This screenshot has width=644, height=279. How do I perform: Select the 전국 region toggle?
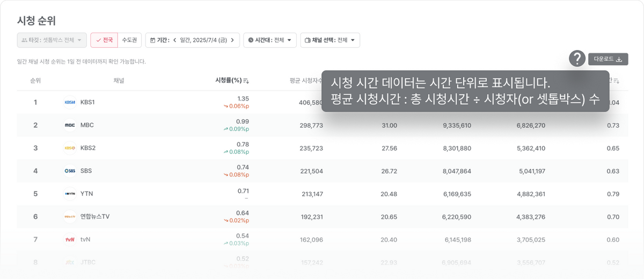tap(104, 40)
